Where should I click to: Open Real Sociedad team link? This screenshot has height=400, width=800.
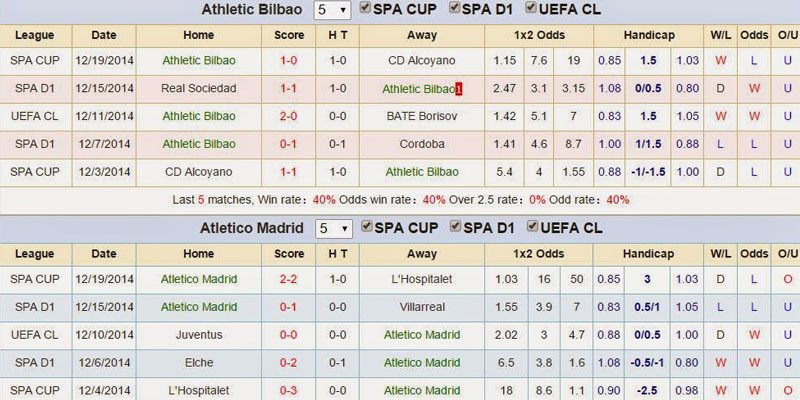tap(198, 88)
